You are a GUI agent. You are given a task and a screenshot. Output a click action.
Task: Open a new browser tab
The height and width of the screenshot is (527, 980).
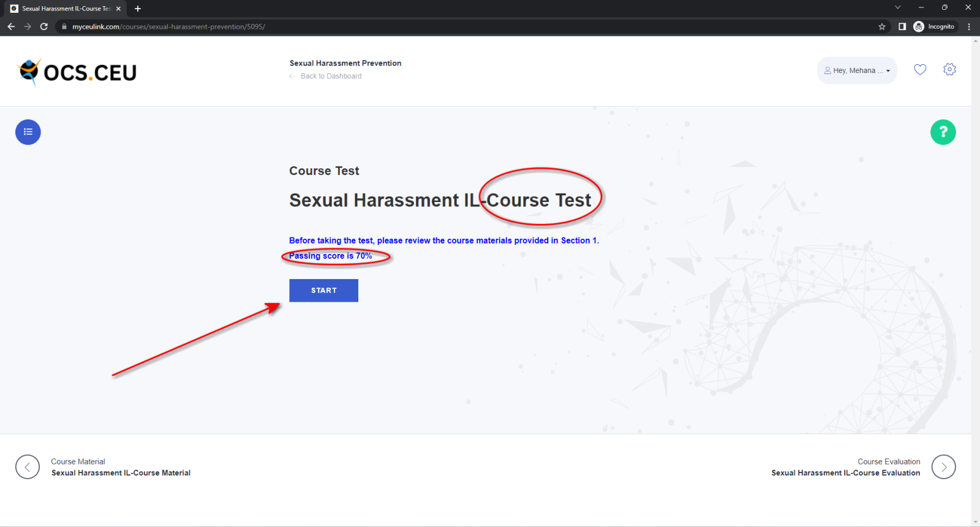click(x=138, y=9)
